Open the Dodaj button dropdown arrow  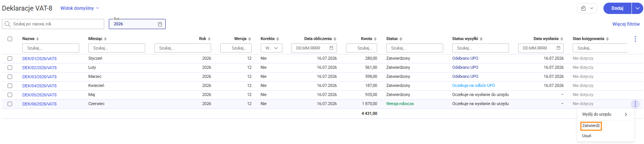pyautogui.click(x=638, y=8)
